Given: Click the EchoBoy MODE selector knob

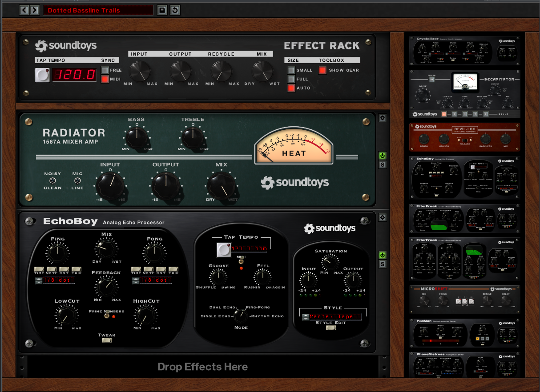Looking at the screenshot, I should click(x=241, y=316).
